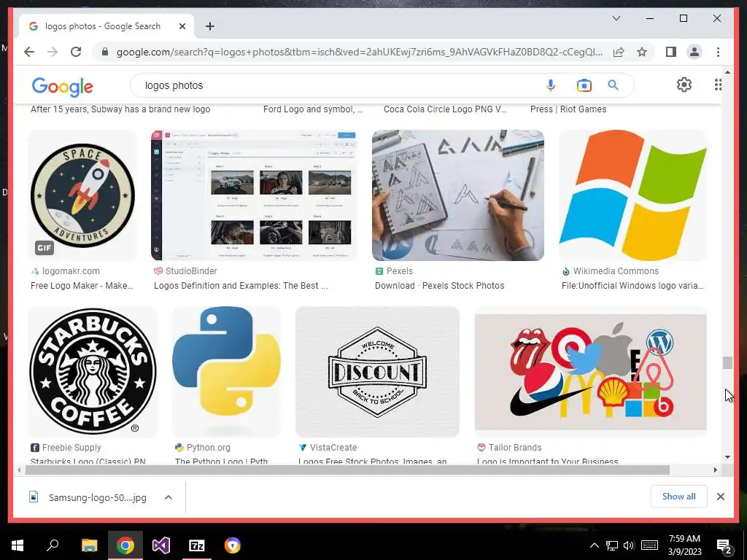747x560 pixels.
Task: Click Show all downloads button
Action: pos(678,497)
